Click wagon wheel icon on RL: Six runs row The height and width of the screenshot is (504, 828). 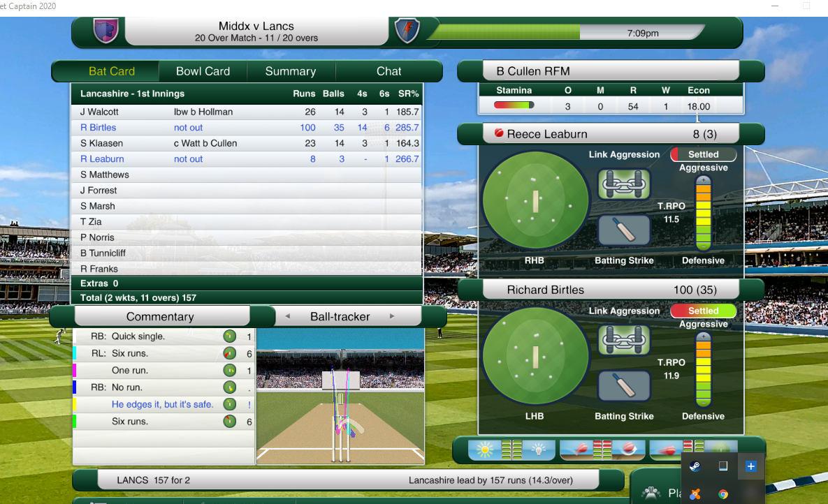[229, 353]
